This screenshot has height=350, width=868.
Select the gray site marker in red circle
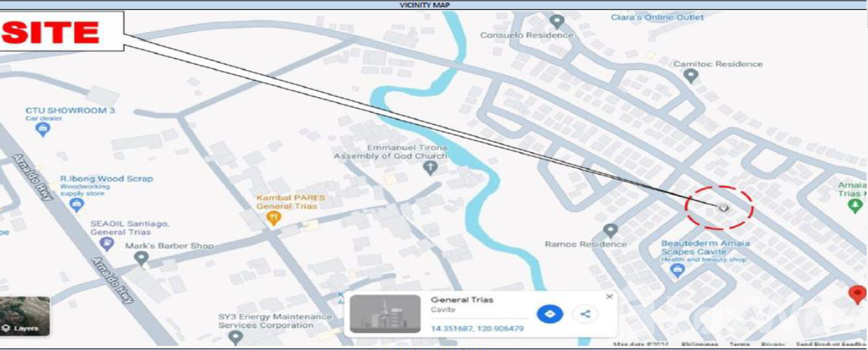(724, 208)
